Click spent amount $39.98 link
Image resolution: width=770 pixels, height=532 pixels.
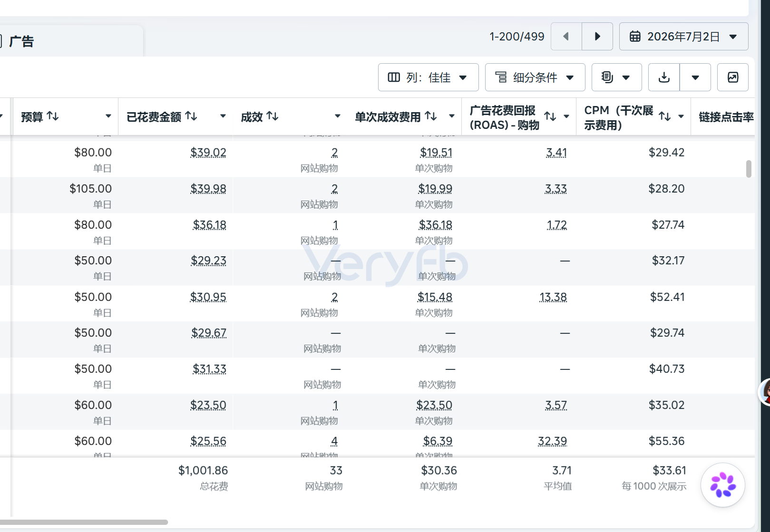(x=208, y=189)
